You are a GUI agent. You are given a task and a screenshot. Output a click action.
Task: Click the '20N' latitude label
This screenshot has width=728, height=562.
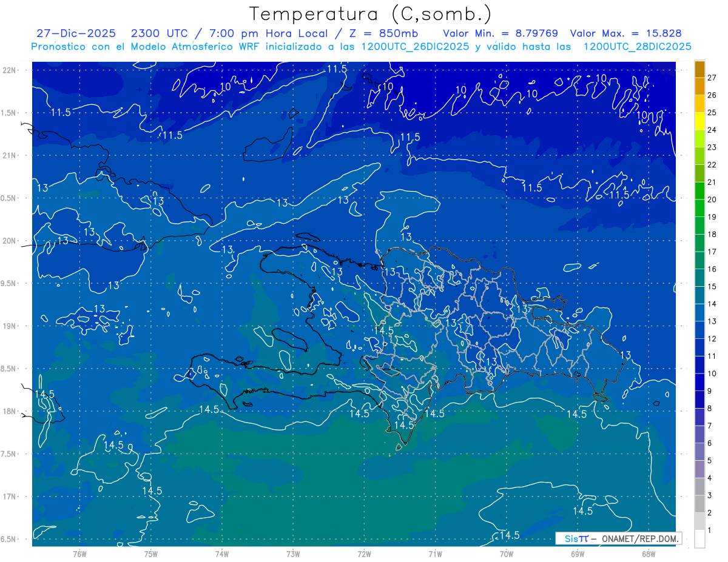point(9,241)
